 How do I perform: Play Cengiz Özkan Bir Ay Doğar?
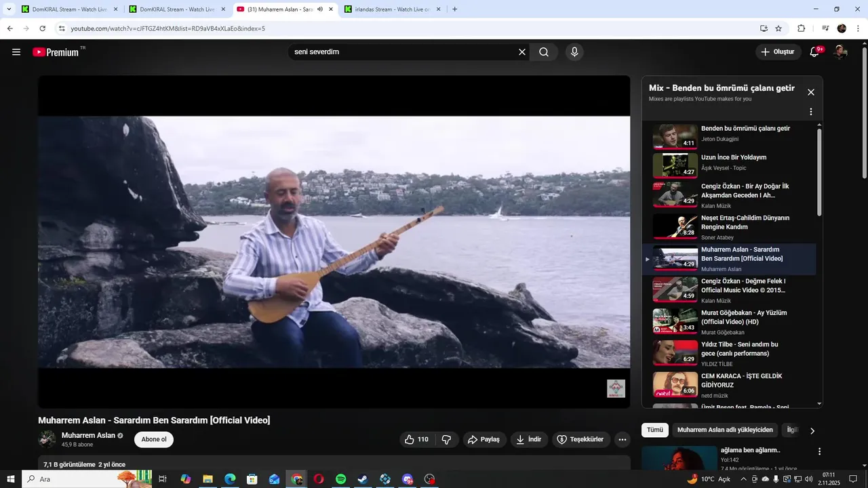point(729,195)
